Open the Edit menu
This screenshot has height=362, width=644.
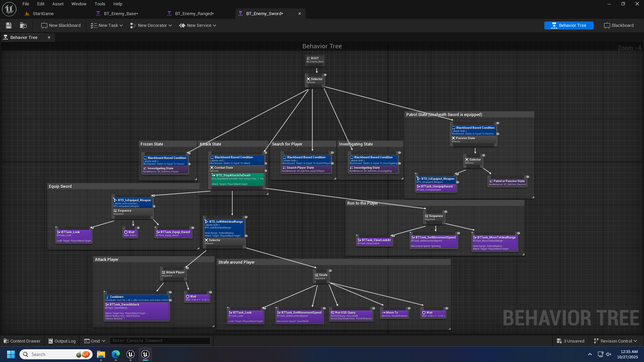pos(41,4)
